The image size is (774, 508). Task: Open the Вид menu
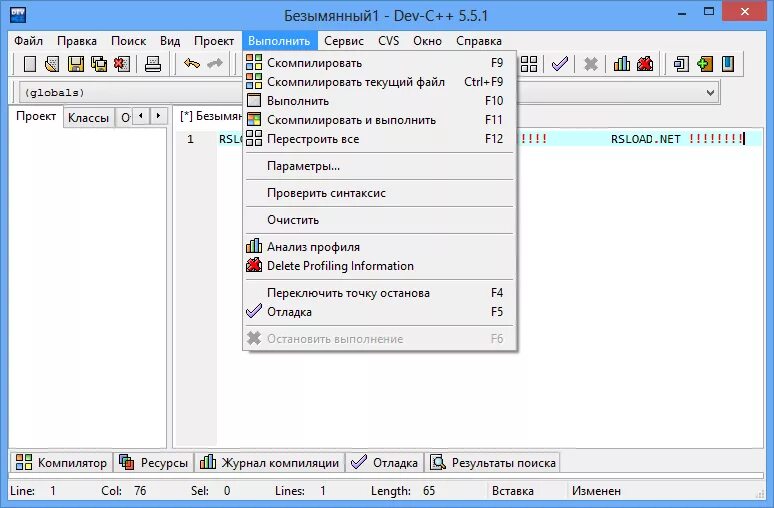point(170,41)
